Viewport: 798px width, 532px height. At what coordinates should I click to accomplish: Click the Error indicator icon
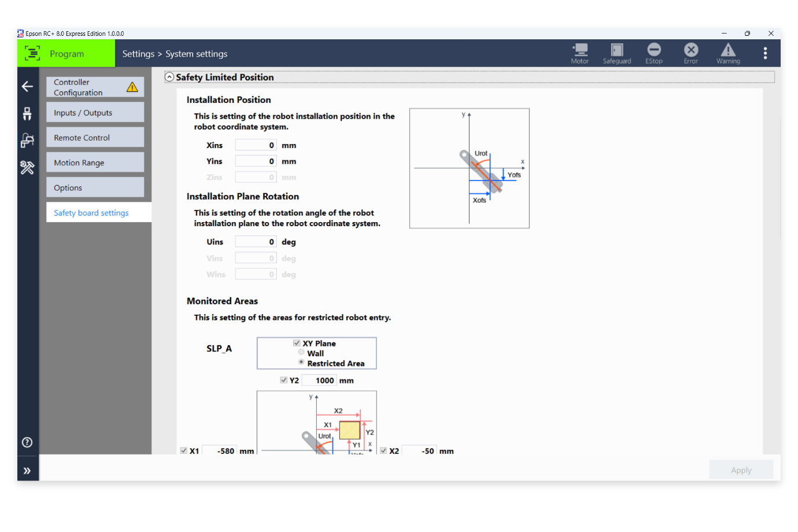click(691, 50)
